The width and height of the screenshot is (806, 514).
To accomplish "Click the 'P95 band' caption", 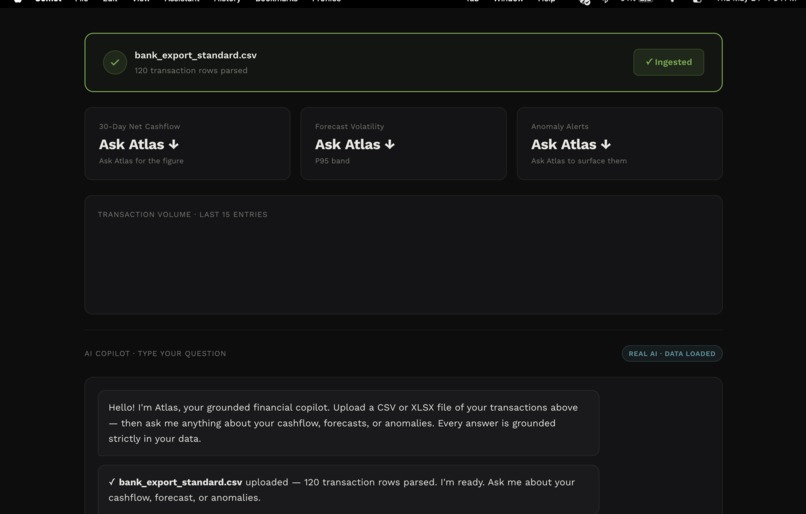I will 332,161.
